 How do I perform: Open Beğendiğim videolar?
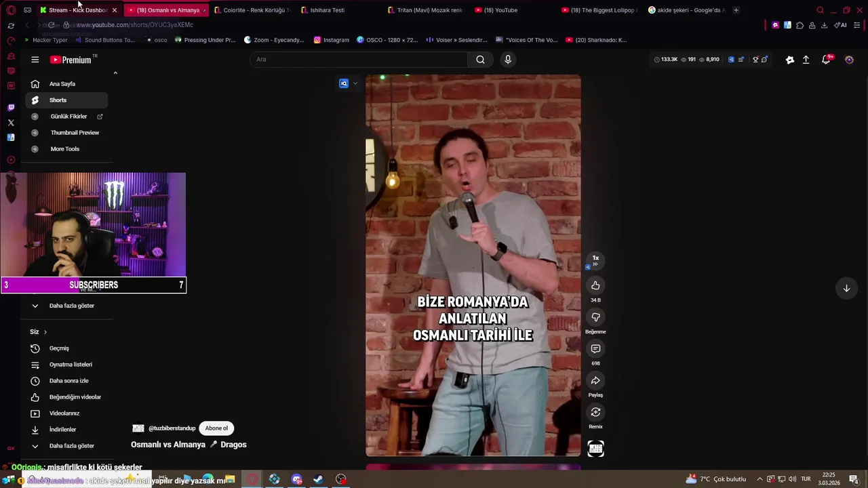[x=66, y=397]
